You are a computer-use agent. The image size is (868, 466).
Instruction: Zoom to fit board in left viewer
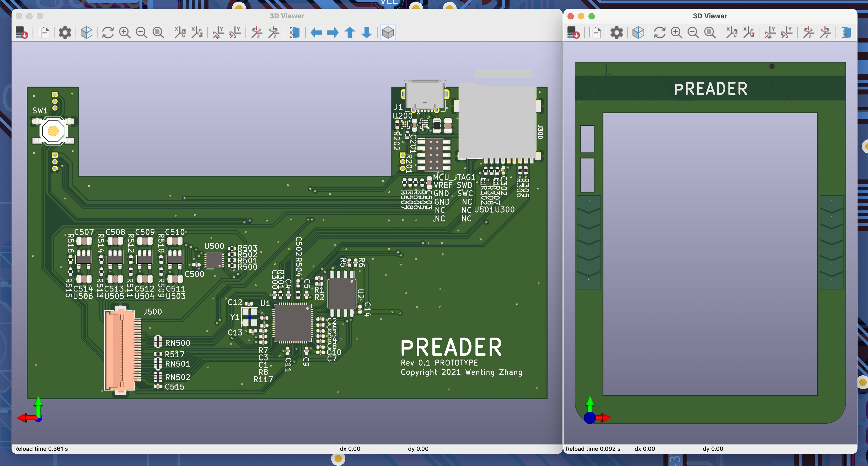click(x=158, y=33)
